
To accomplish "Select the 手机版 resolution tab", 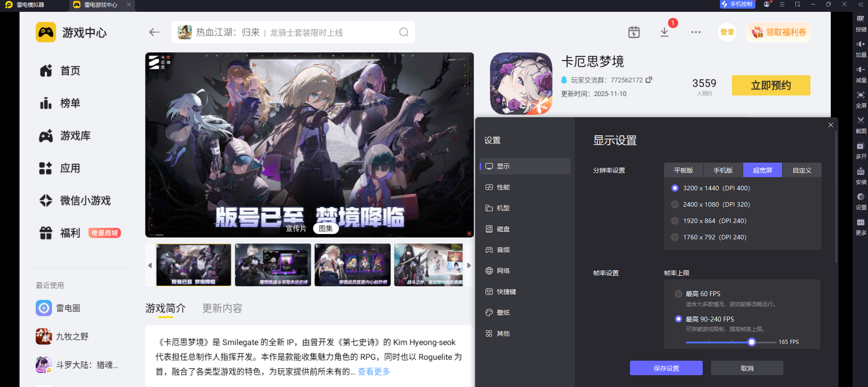I will pos(723,170).
